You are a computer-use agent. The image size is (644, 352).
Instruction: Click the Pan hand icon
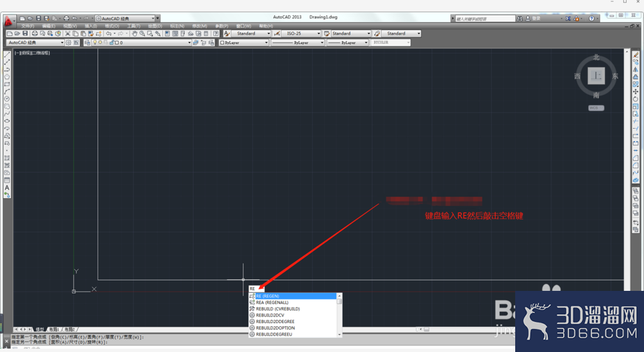135,33
